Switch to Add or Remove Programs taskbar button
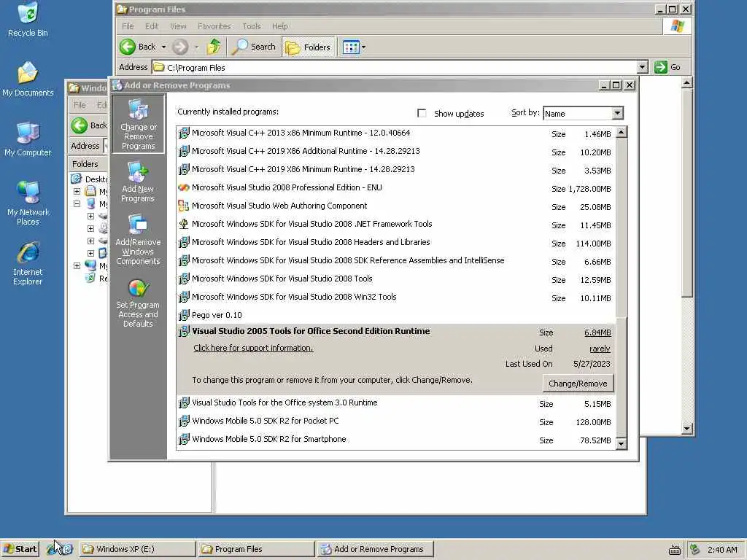 tap(375, 549)
